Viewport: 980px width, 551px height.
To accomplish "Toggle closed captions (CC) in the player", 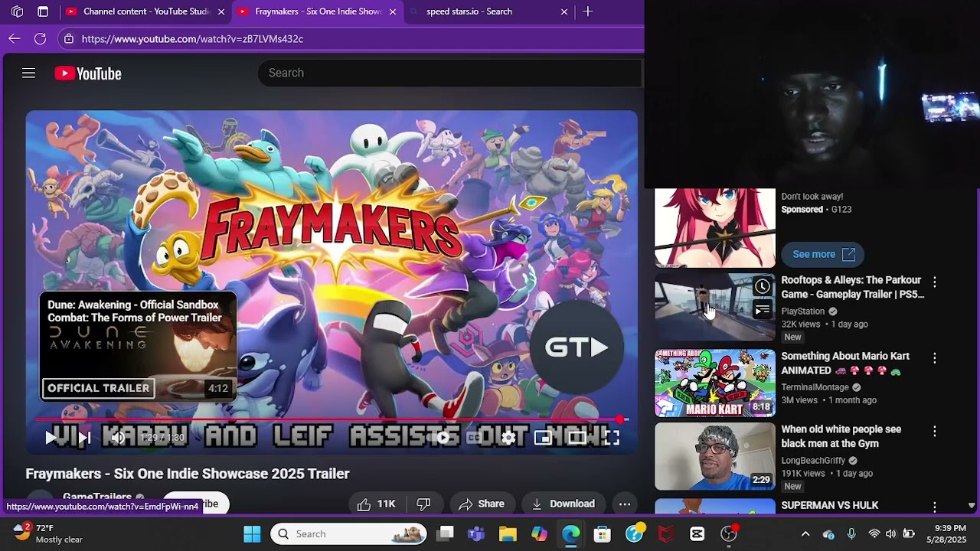I will pos(475,438).
